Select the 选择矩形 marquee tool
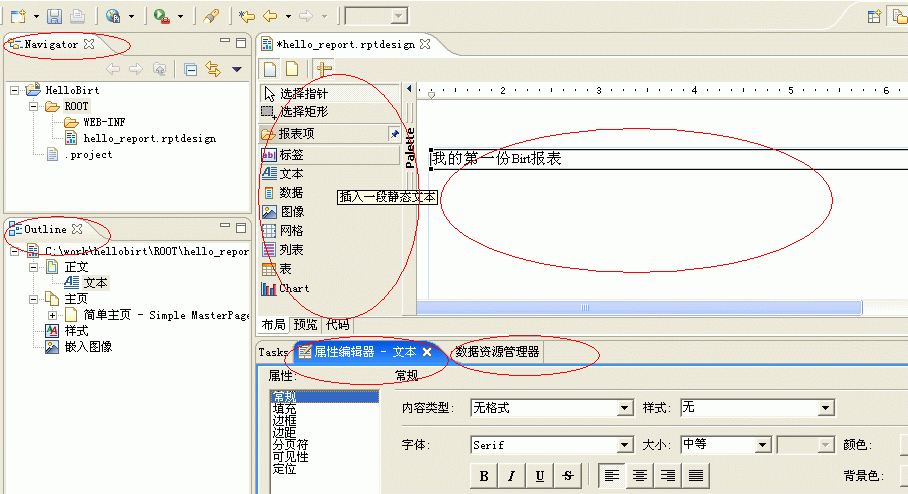This screenshot has height=494, width=908. pyautogui.click(x=329, y=111)
